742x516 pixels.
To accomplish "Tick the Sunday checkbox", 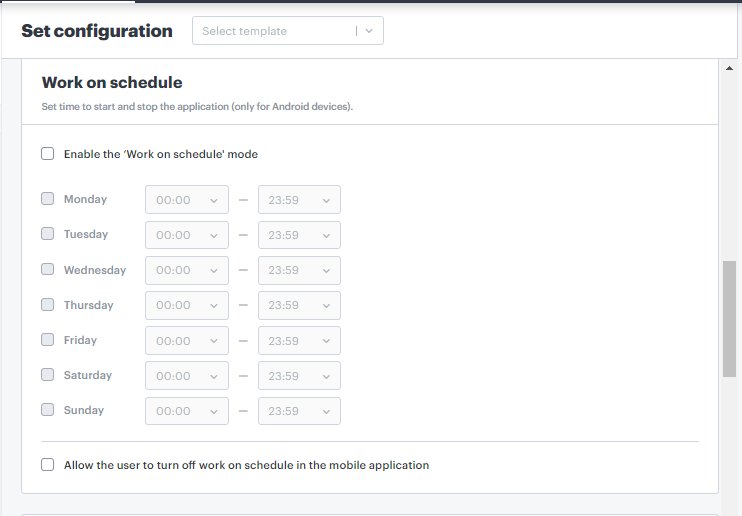I will pyautogui.click(x=48, y=410).
